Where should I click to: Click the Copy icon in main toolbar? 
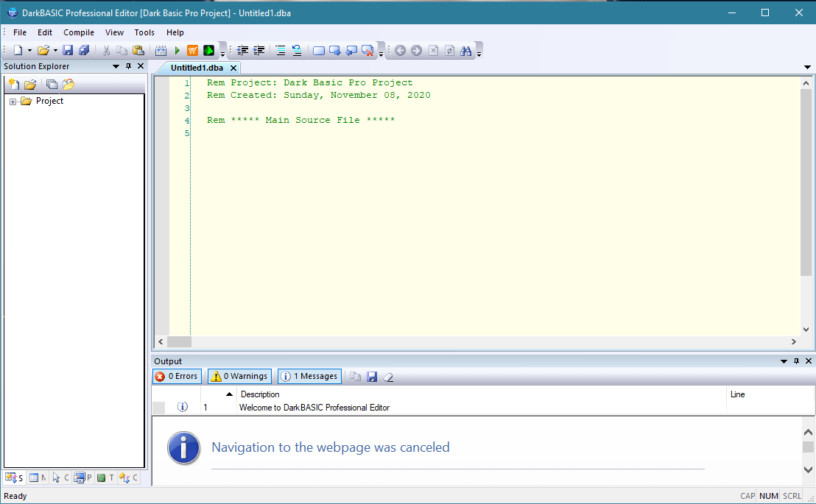pyautogui.click(x=122, y=51)
